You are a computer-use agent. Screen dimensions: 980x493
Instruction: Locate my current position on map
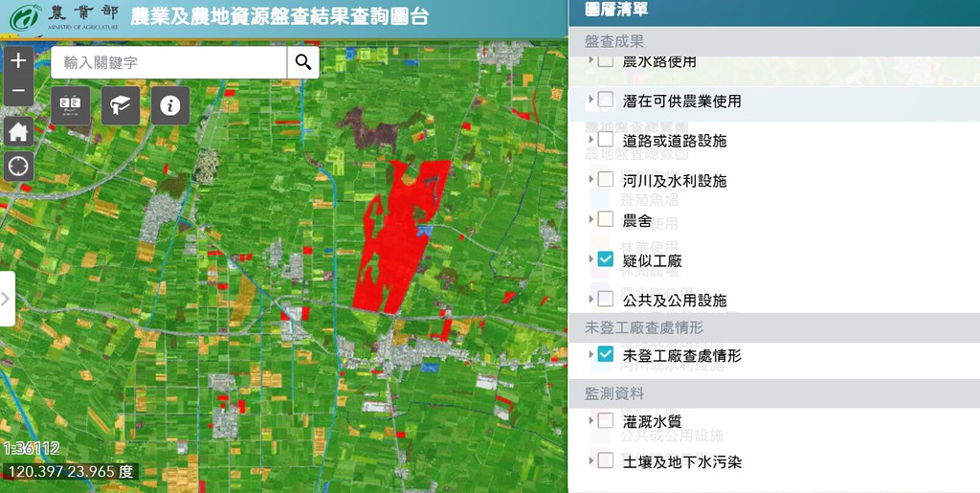coord(18,166)
